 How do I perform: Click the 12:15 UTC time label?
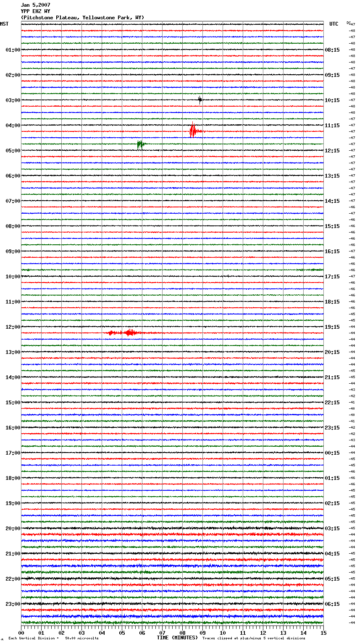coord(332,151)
